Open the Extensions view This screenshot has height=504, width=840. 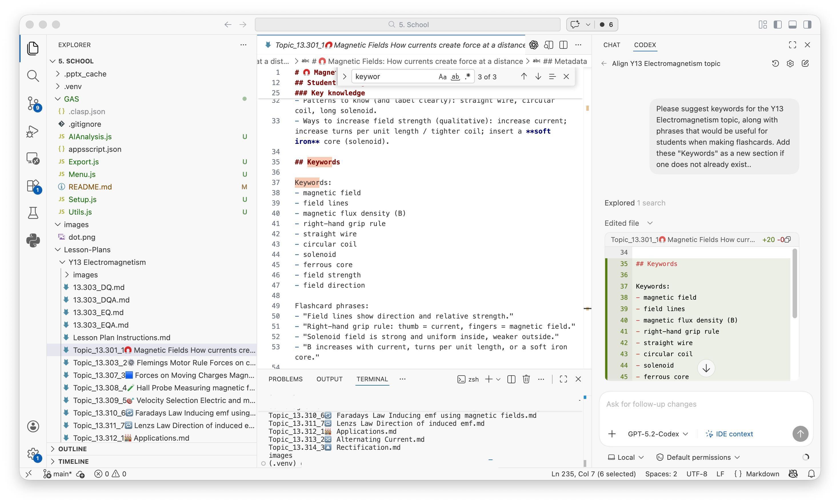33,186
